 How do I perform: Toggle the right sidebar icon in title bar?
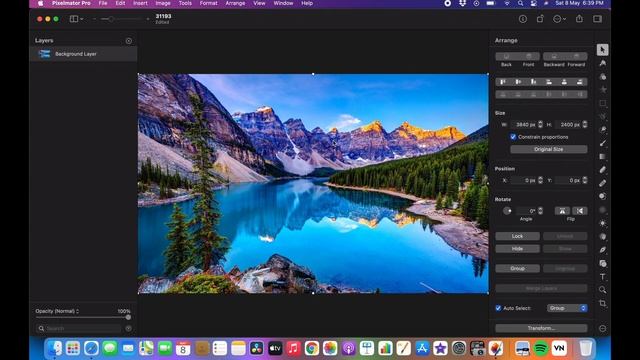point(597,19)
